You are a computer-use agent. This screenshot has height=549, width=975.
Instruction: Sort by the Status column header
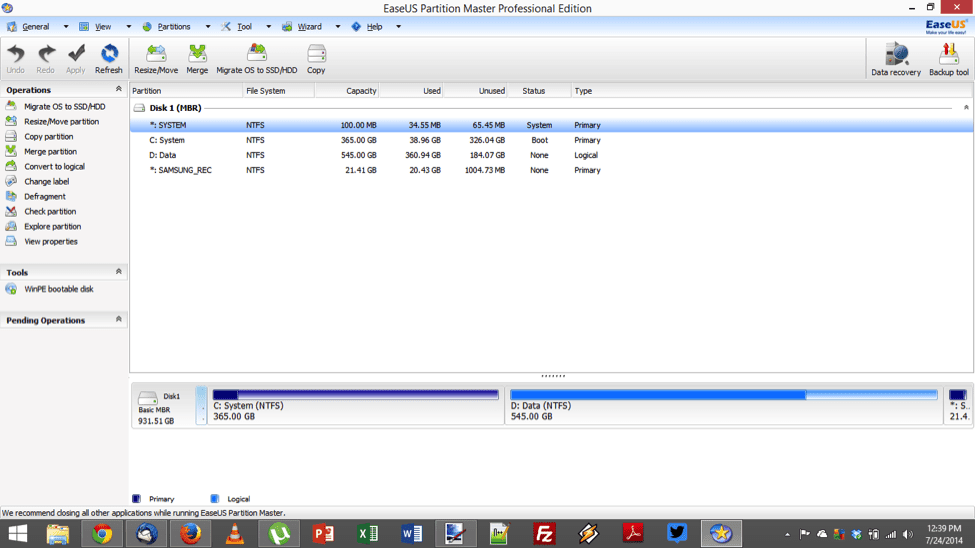(539, 91)
